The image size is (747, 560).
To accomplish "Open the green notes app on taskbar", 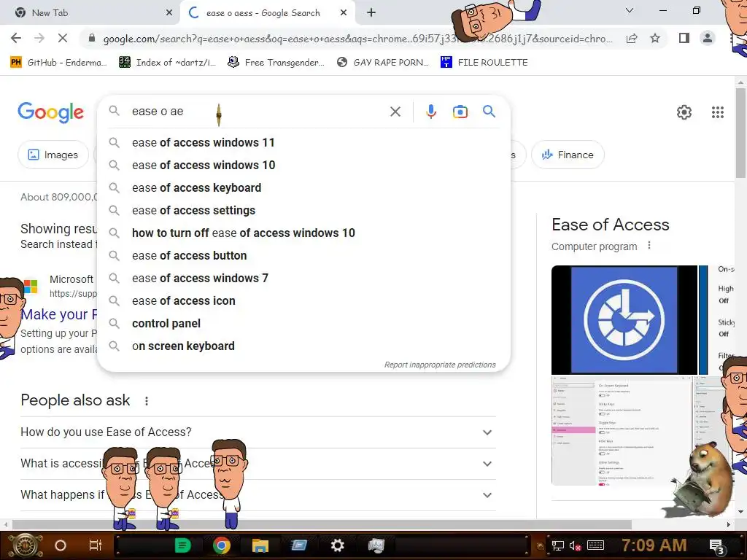I will click(182, 545).
